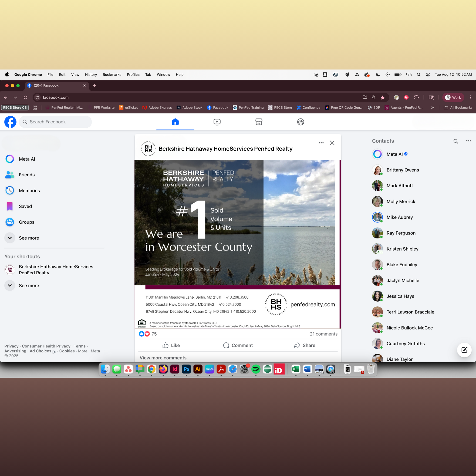Show hidden bookmarks overflow chevron
This screenshot has height=476, width=476.
433,107
